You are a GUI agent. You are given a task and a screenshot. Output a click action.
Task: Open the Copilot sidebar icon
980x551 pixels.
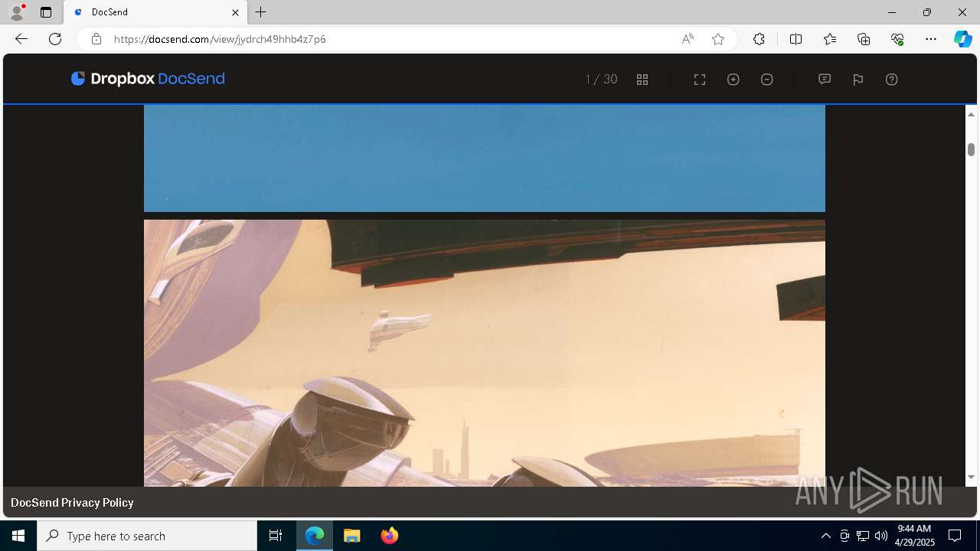[962, 39]
